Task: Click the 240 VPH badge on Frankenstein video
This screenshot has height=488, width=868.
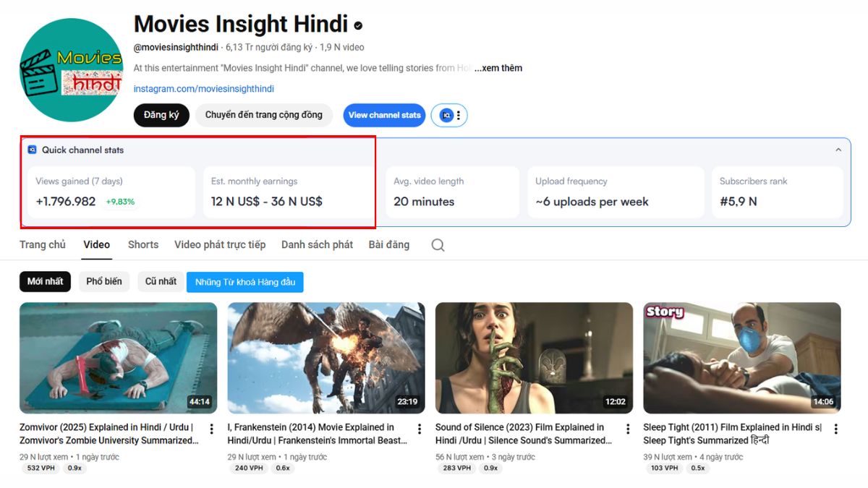Action: click(249, 468)
